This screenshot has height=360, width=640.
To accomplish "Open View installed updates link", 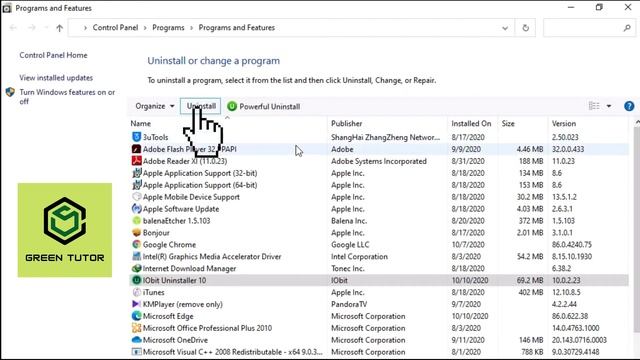I will pos(56,78).
